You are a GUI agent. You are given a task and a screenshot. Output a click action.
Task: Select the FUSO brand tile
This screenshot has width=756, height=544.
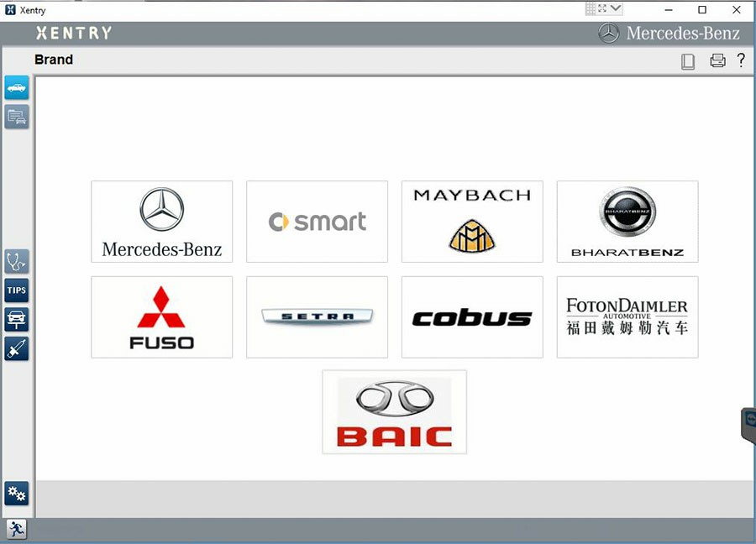point(162,317)
